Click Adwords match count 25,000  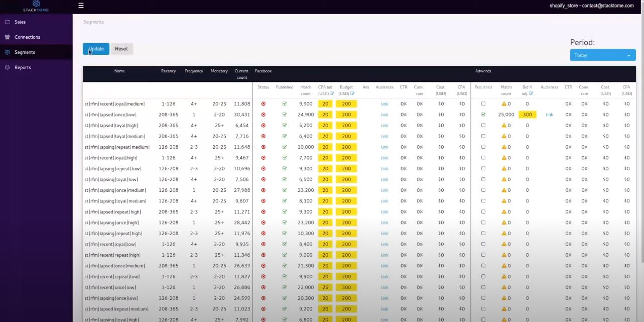pyautogui.click(x=506, y=115)
